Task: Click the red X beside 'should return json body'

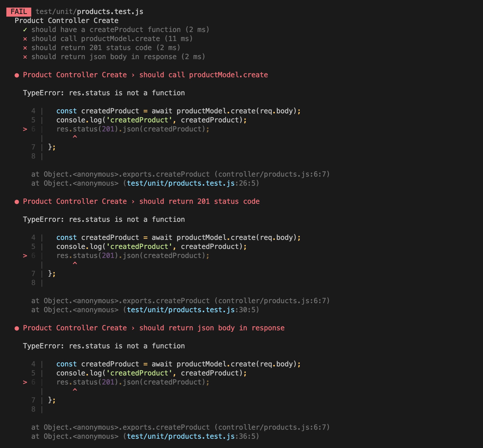Action: (25, 57)
